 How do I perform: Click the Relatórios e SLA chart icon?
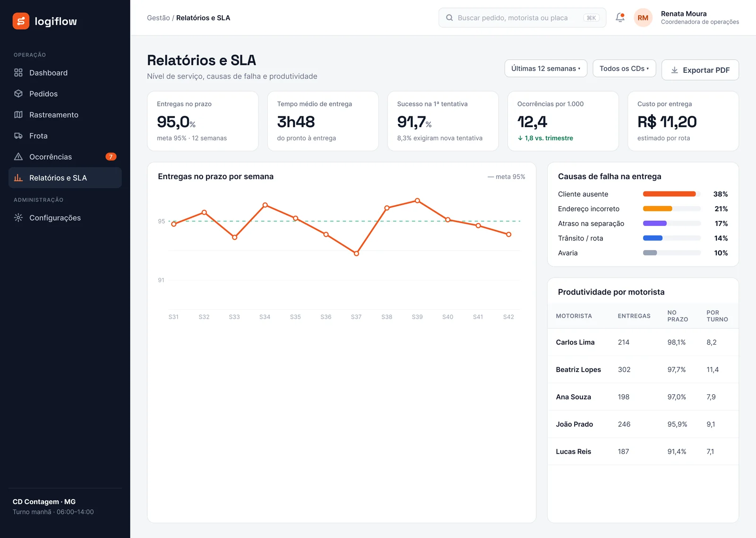(x=18, y=178)
